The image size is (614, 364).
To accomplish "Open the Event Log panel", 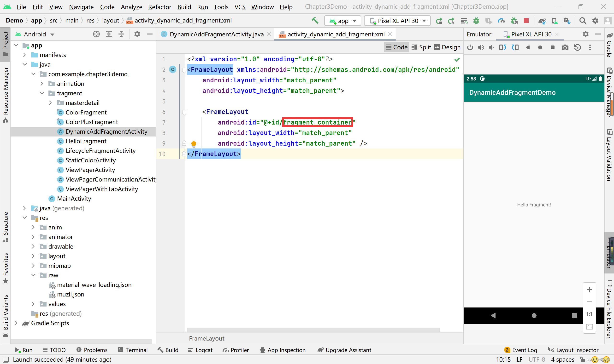I will [521, 350].
